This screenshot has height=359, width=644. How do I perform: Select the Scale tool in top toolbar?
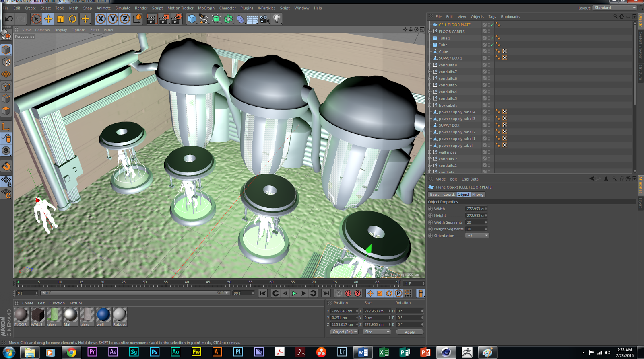coord(60,19)
